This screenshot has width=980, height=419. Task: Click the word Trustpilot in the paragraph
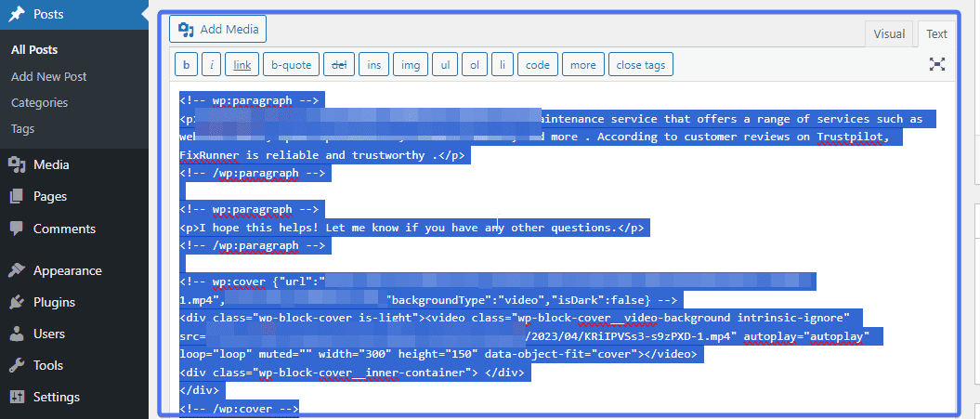850,137
